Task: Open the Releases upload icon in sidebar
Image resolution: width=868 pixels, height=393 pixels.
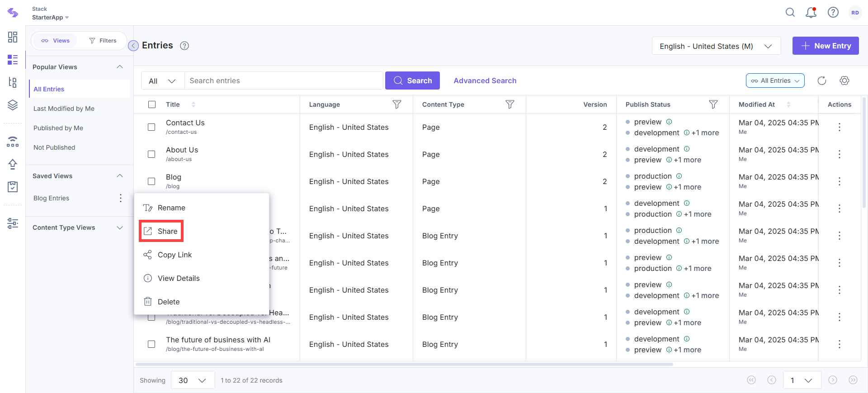Action: click(x=13, y=164)
